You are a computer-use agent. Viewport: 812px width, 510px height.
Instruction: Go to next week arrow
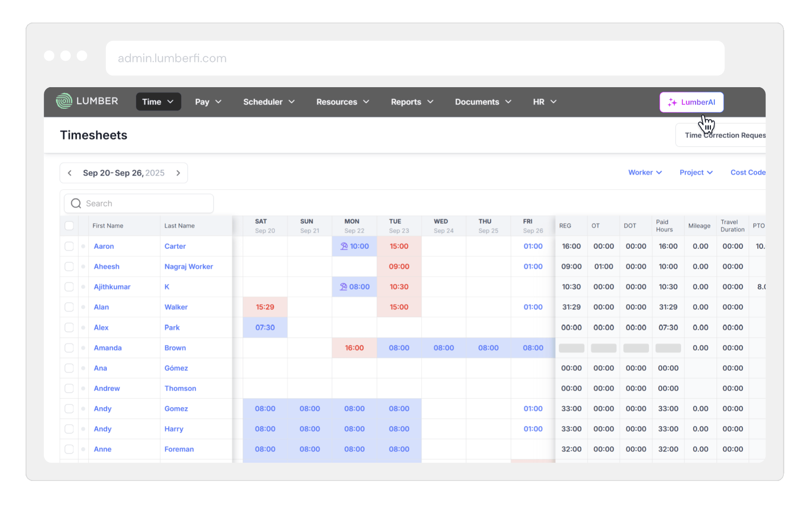click(x=178, y=173)
